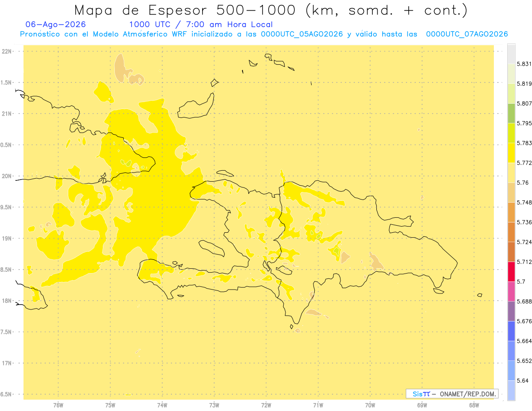Click the legend value 5.783

point(524,143)
